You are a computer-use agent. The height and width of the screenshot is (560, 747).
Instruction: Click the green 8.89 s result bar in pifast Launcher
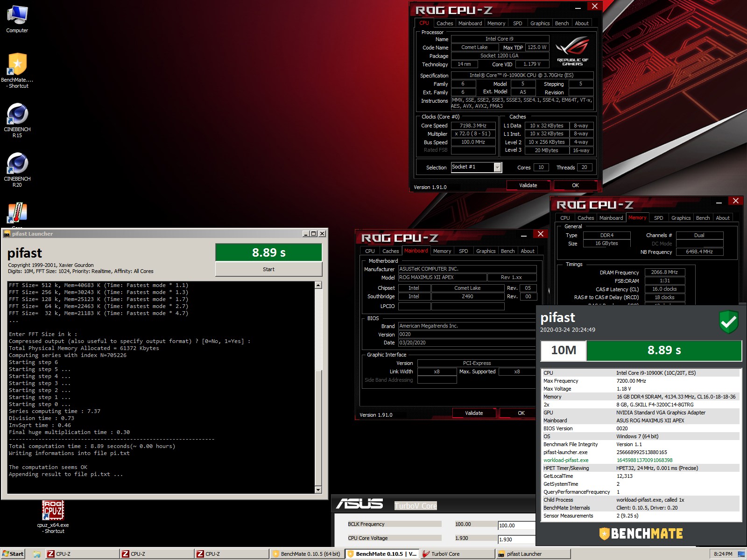[x=268, y=252]
